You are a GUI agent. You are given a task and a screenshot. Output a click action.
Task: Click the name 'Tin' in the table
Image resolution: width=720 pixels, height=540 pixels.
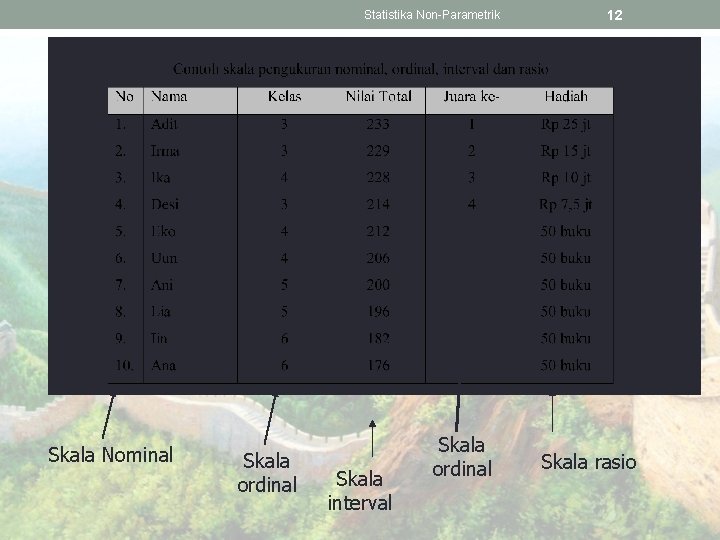click(159, 338)
